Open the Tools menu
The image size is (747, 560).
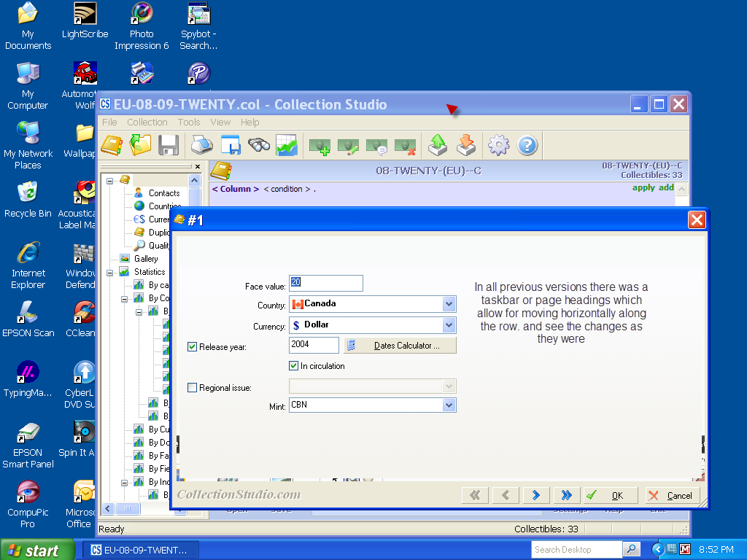tap(189, 122)
